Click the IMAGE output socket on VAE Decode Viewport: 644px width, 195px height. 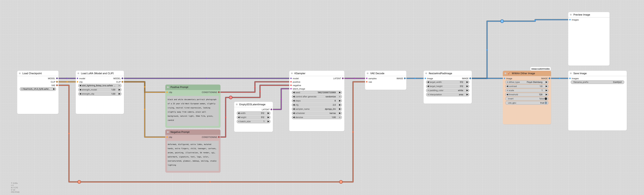(405, 78)
